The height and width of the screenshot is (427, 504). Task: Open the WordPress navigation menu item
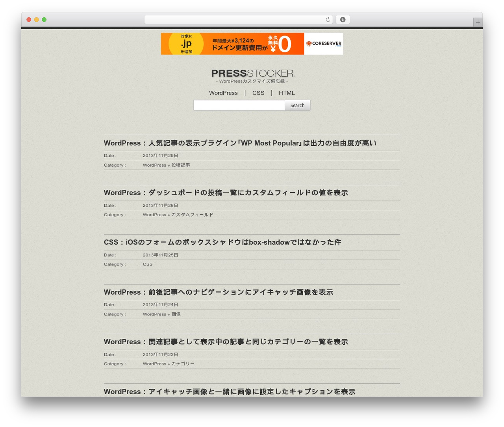click(223, 93)
